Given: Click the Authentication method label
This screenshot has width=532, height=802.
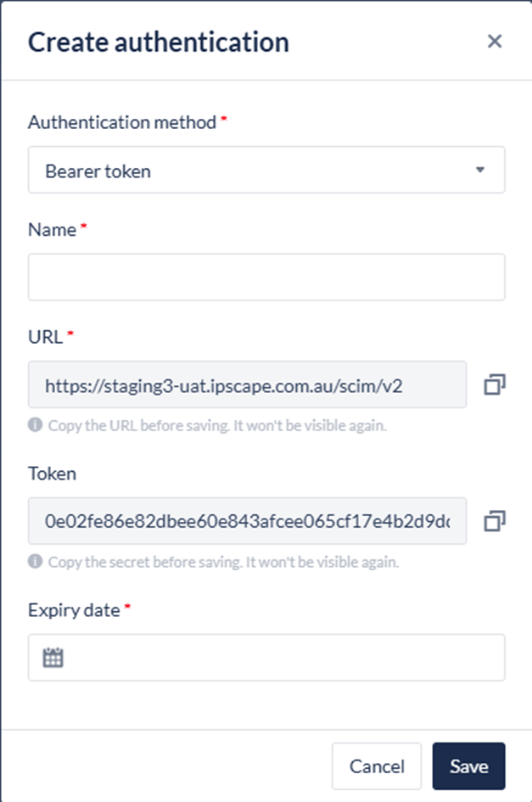Looking at the screenshot, I should (x=122, y=122).
